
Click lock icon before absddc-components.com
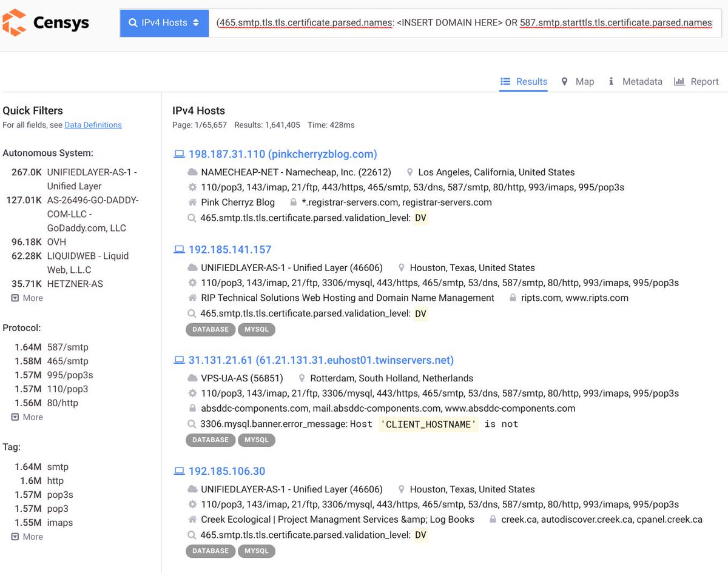[192, 408]
